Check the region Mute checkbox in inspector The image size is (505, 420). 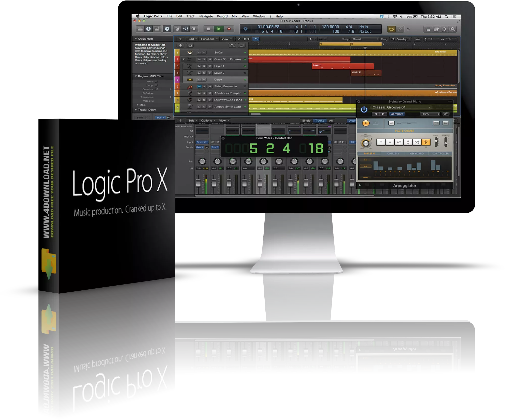156,81
